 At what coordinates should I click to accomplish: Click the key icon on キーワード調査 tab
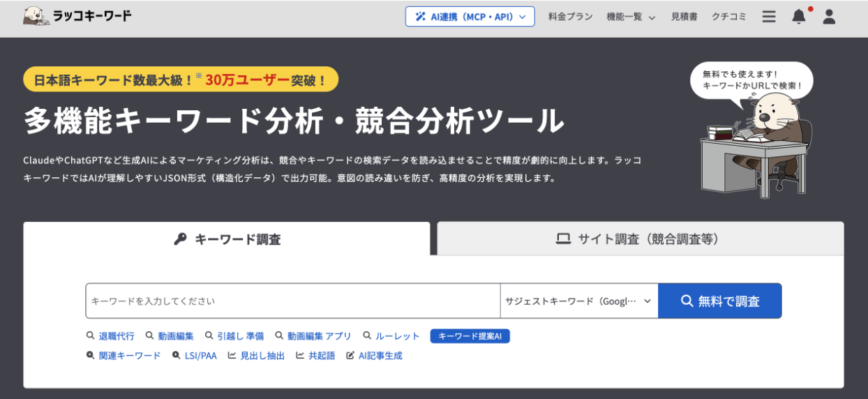[x=180, y=239]
